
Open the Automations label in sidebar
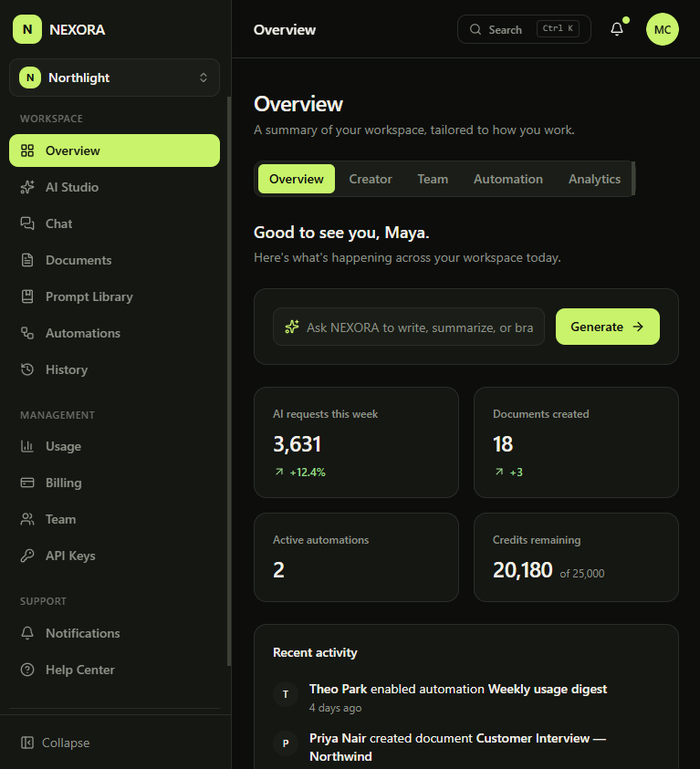click(x=83, y=333)
